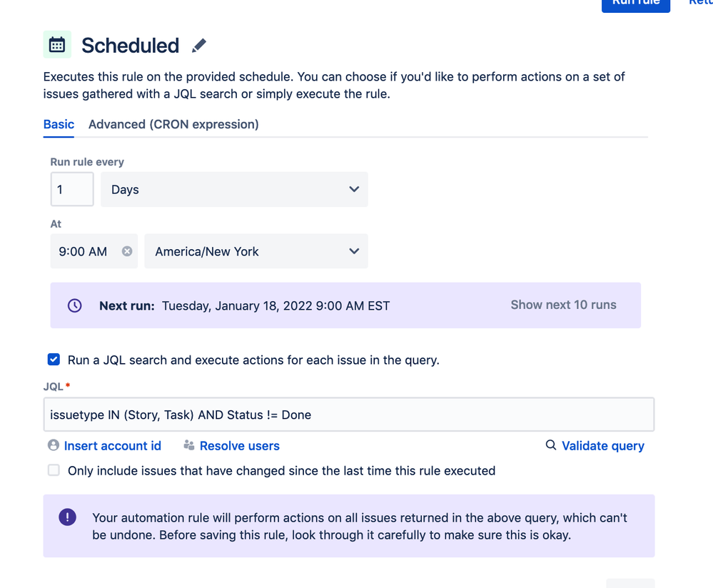Click the Run rule button
This screenshot has width=713, height=588.
tap(635, 4)
